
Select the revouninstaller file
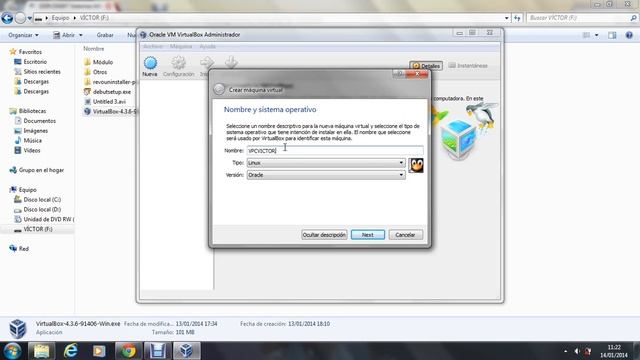[114, 82]
